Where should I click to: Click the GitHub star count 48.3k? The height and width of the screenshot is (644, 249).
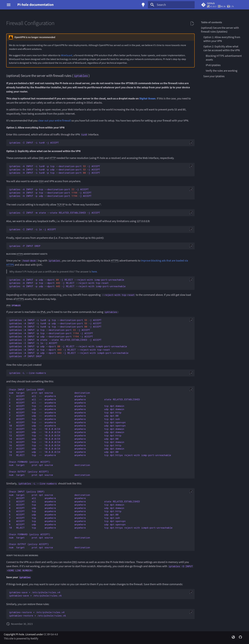pyautogui.click(x=222, y=6)
